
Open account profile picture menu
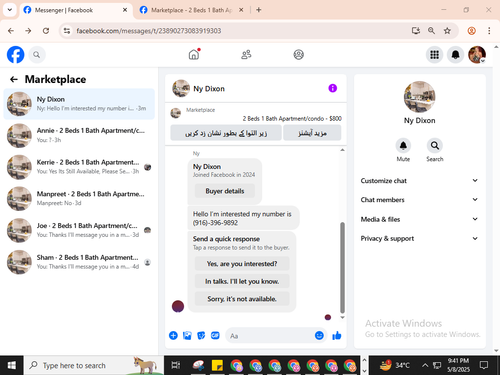(x=477, y=54)
